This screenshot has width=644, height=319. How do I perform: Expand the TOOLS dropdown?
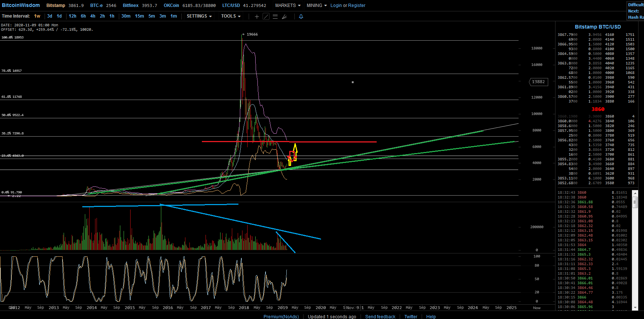[x=231, y=16]
